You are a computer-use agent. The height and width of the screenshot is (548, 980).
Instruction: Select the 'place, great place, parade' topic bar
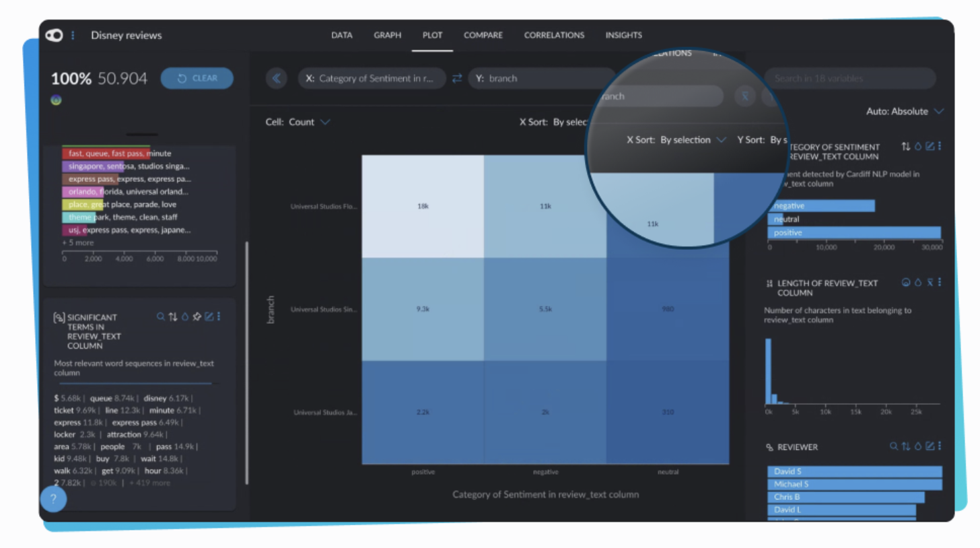point(83,205)
